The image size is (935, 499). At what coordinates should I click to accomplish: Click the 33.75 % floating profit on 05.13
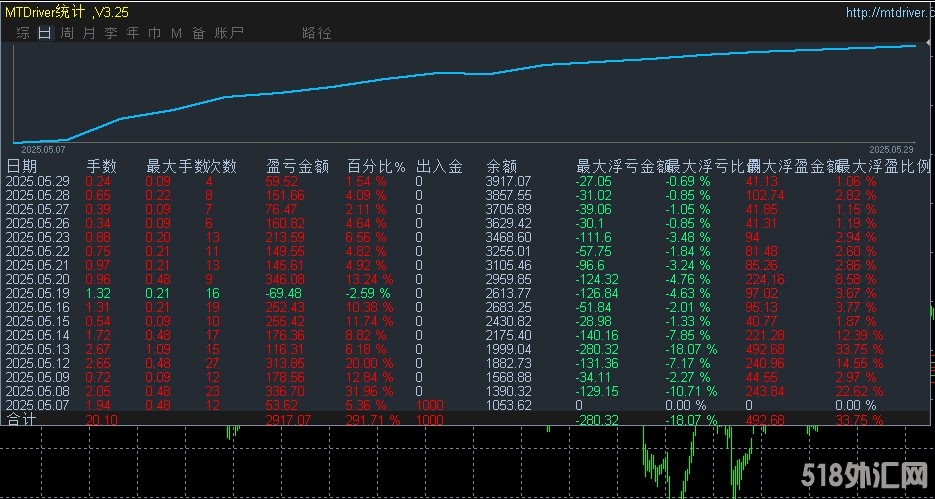tap(859, 349)
